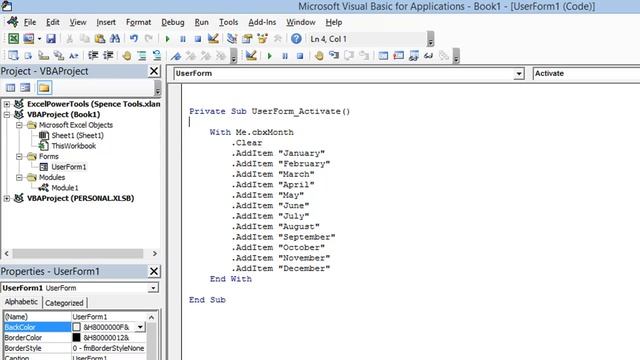
Task: Toggle Breakpoint hand icon in Edit toolbar
Action: 127,56
